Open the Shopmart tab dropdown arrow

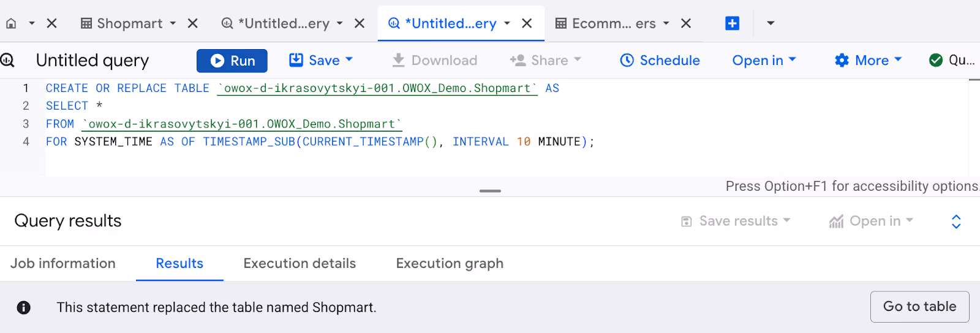173,23
